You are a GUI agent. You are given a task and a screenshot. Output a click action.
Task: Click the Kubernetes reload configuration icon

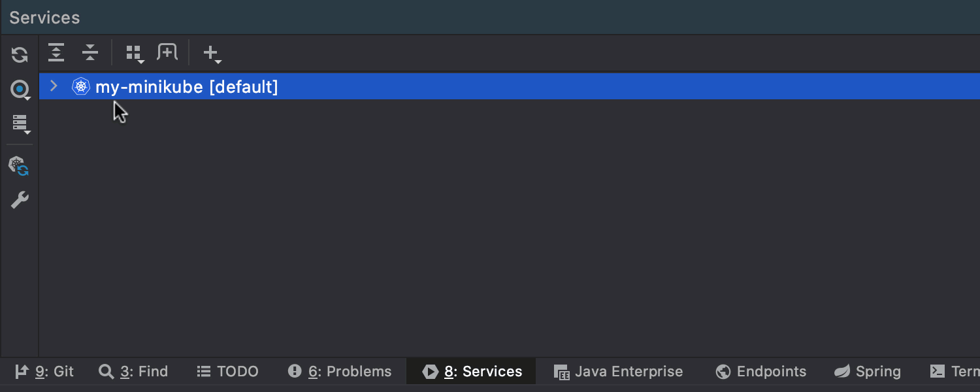(x=19, y=165)
